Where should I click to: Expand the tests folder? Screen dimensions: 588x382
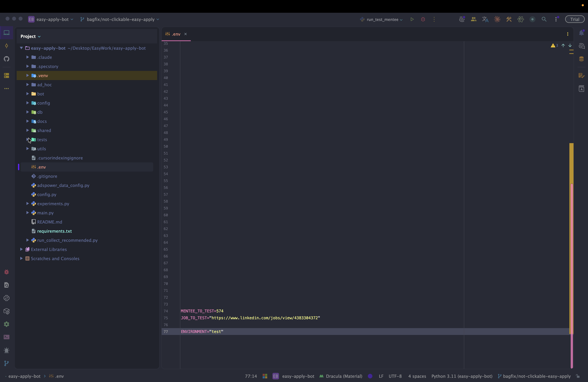tap(27, 140)
